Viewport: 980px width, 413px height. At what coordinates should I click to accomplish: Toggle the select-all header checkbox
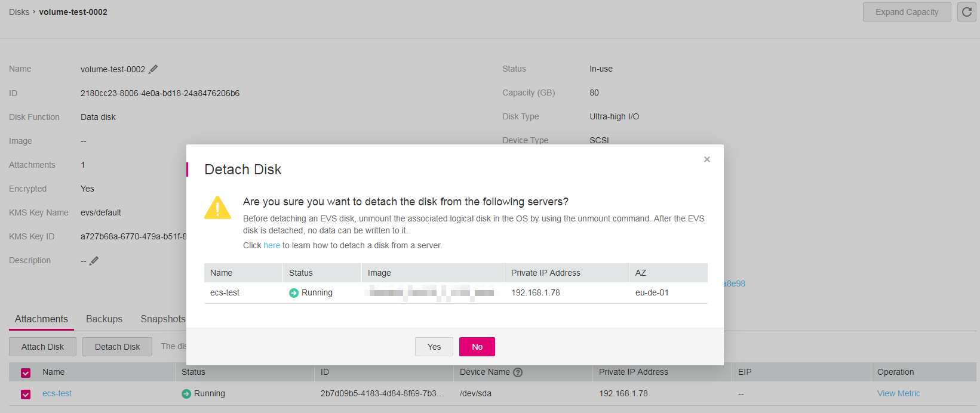coord(26,373)
